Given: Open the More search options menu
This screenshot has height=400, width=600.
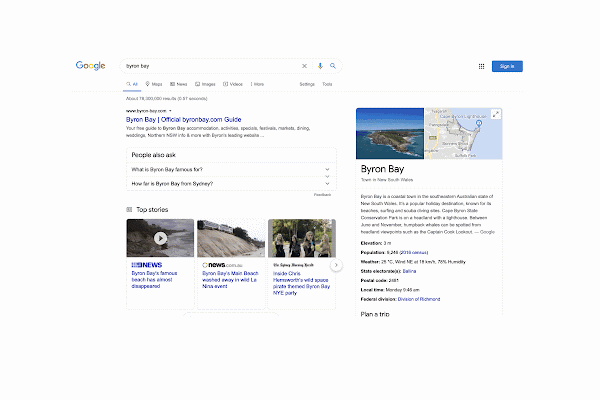Looking at the screenshot, I should pos(257,84).
